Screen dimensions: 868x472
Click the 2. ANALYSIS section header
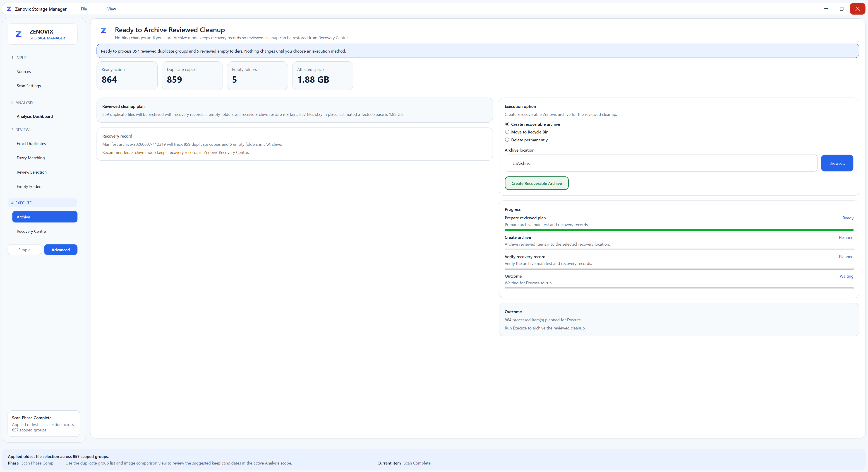(x=22, y=102)
